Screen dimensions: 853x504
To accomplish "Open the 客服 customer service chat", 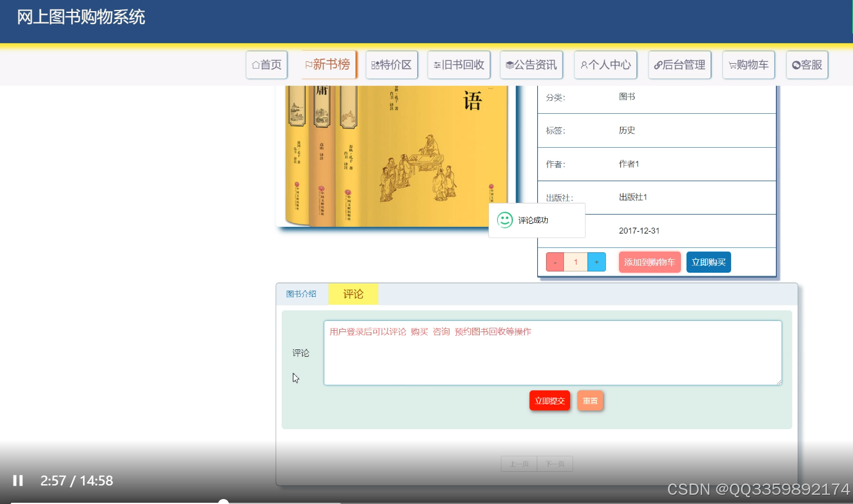I will (807, 65).
